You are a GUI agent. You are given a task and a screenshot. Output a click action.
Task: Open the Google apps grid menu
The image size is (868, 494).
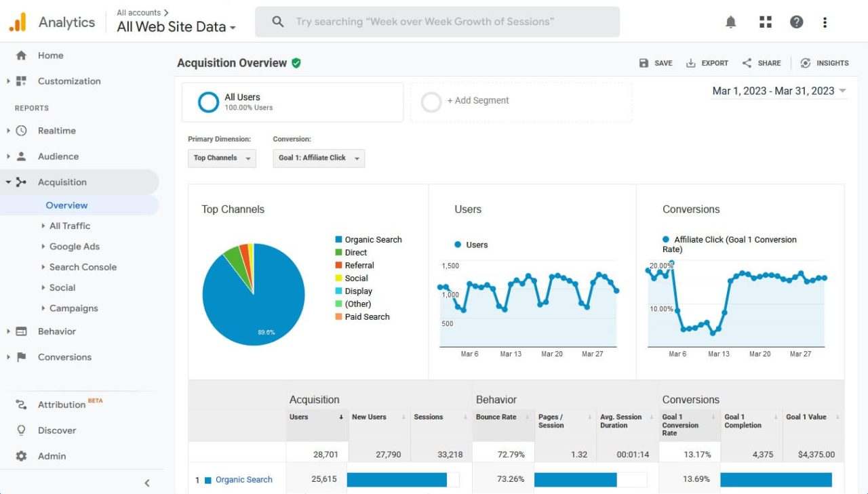click(x=765, y=21)
